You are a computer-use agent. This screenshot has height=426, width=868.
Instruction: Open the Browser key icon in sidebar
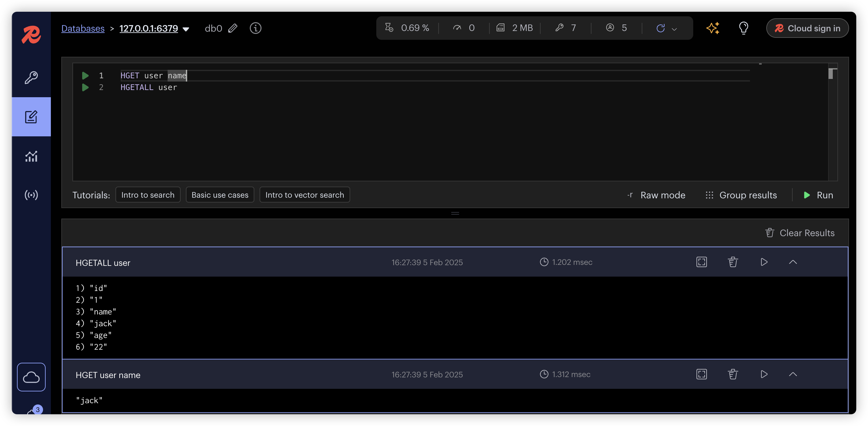click(31, 78)
